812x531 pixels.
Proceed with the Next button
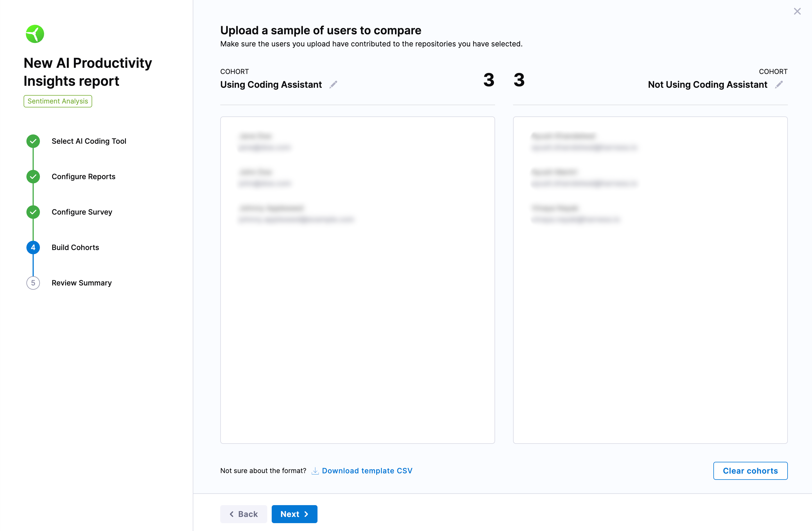[294, 514]
